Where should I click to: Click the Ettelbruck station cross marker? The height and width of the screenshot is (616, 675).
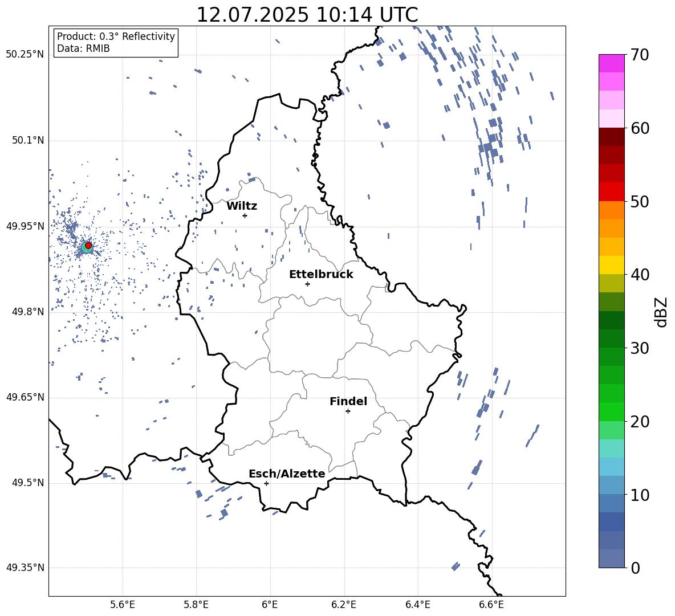click(x=307, y=284)
